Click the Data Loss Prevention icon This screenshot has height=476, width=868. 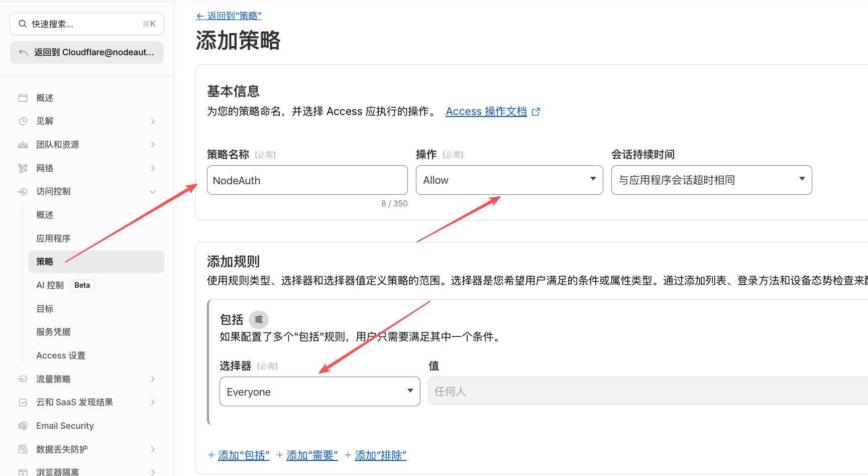click(23, 449)
